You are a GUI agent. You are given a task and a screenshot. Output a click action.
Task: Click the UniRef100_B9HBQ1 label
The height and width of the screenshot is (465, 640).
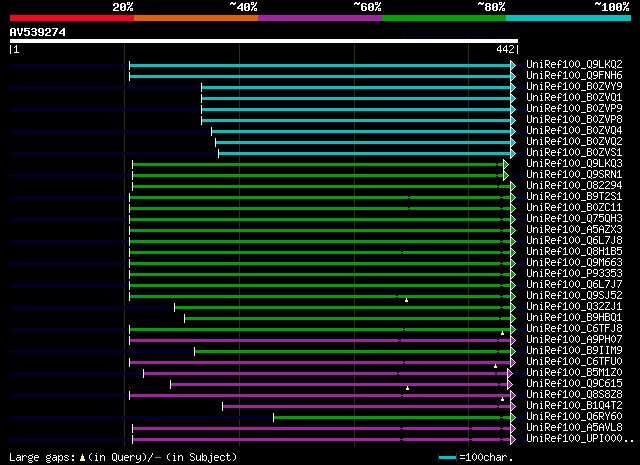point(574,318)
